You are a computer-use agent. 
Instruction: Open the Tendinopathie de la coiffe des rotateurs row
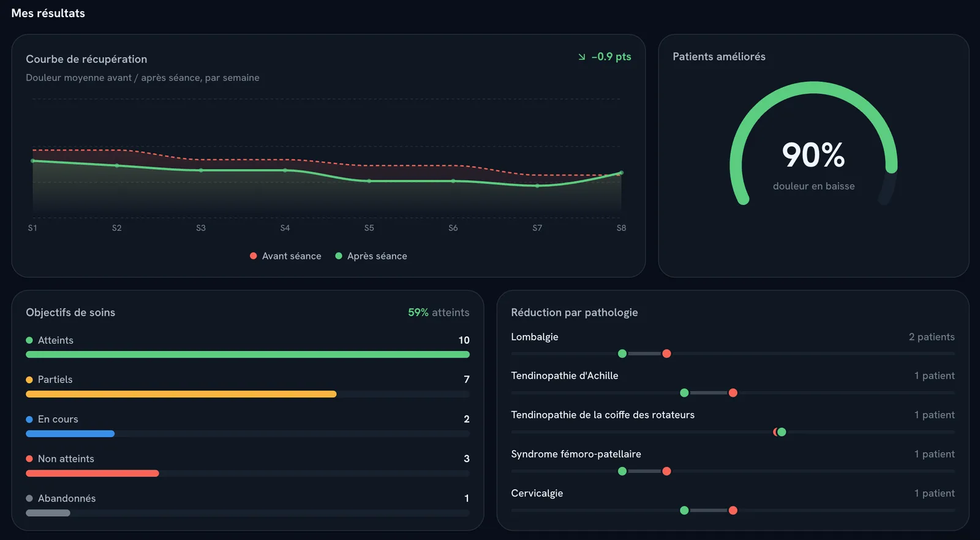click(733, 423)
